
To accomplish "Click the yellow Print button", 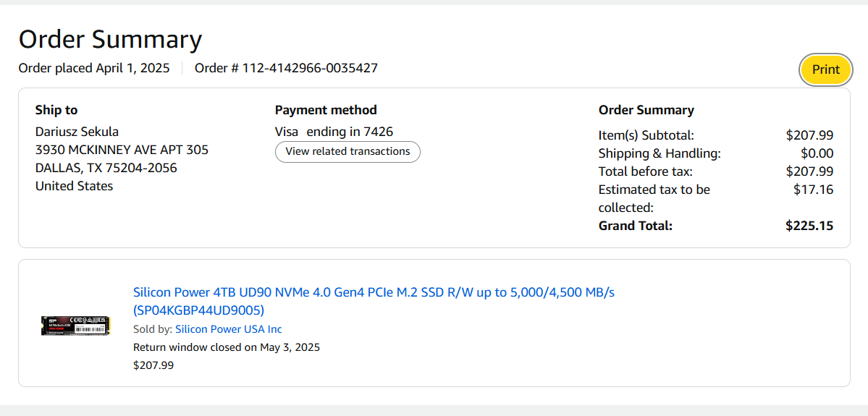I will [x=825, y=69].
